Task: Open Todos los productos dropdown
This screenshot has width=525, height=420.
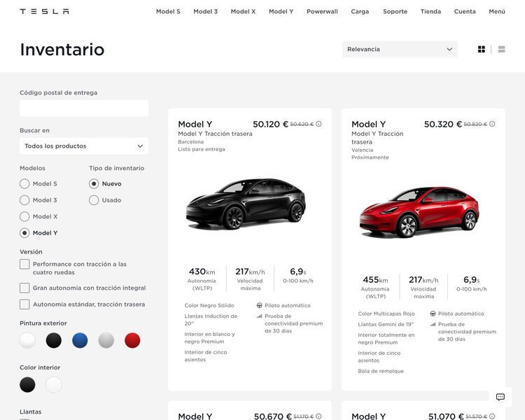Action: (x=84, y=146)
